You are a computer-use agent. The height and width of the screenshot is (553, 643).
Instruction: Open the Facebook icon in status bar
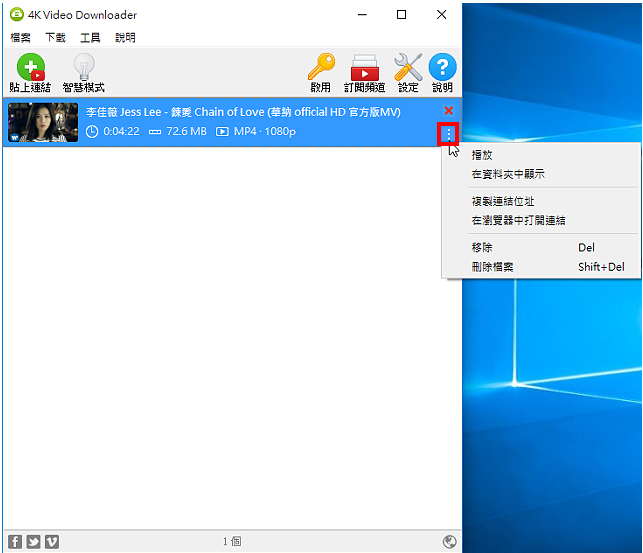pyautogui.click(x=15, y=542)
